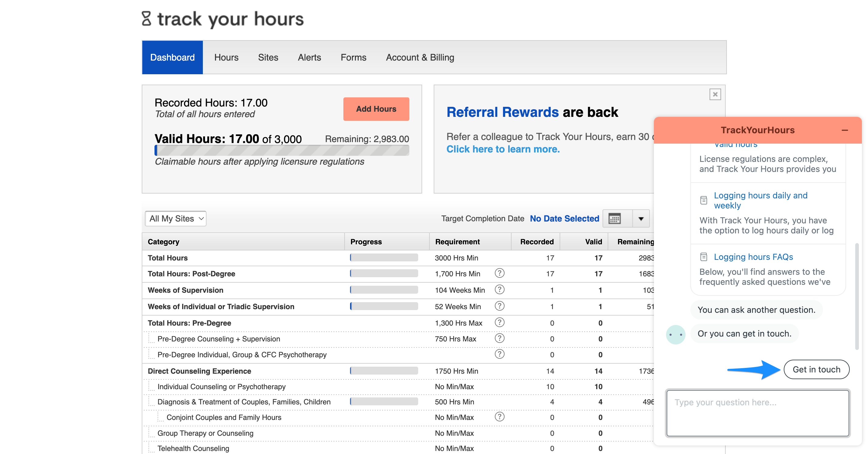Image resolution: width=868 pixels, height=454 pixels.
Task: Open the Alerts tab
Action: click(x=309, y=57)
